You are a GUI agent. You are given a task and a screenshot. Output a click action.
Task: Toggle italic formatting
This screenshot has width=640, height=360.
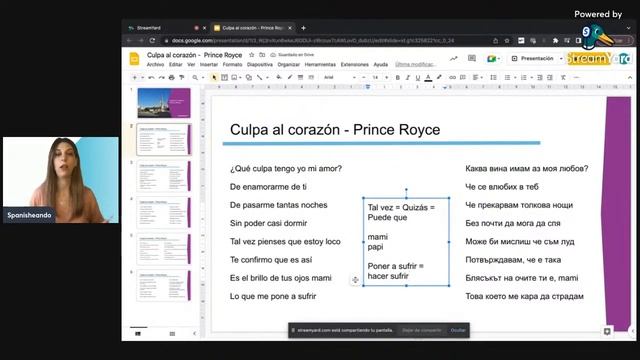click(407, 78)
